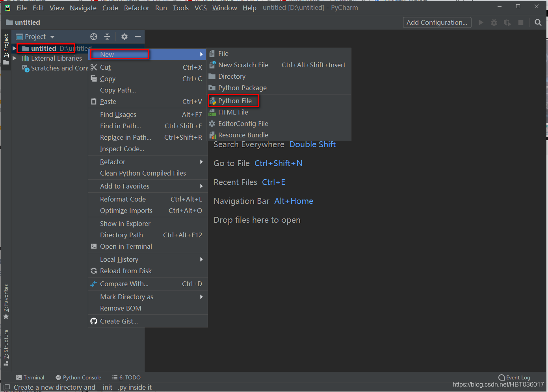Screen dimensions: 548x392
Task: Click the Add Configuration button
Action: click(x=437, y=22)
